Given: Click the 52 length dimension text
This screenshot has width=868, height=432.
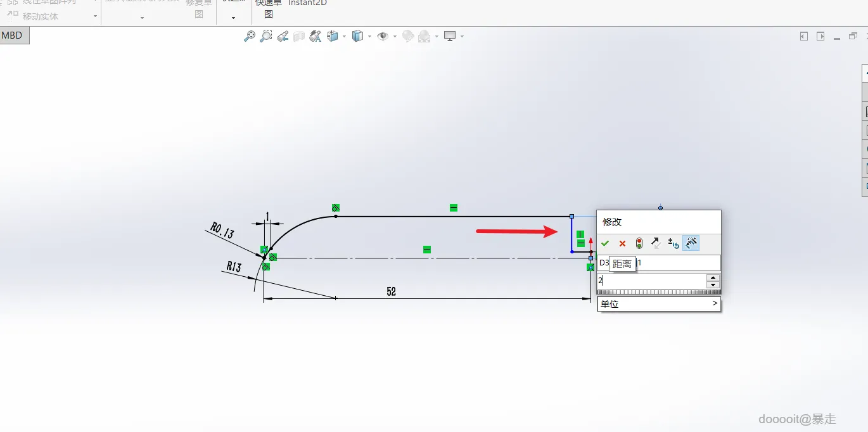Looking at the screenshot, I should tap(392, 291).
